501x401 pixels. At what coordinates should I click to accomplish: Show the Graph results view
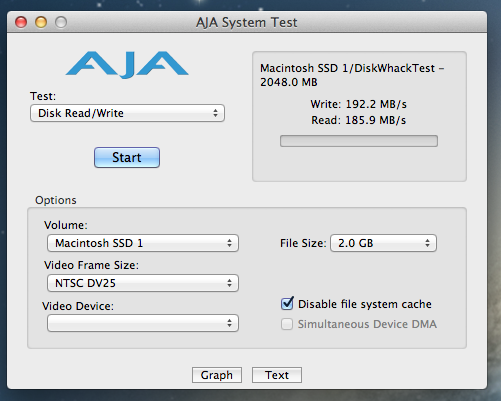[217, 375]
